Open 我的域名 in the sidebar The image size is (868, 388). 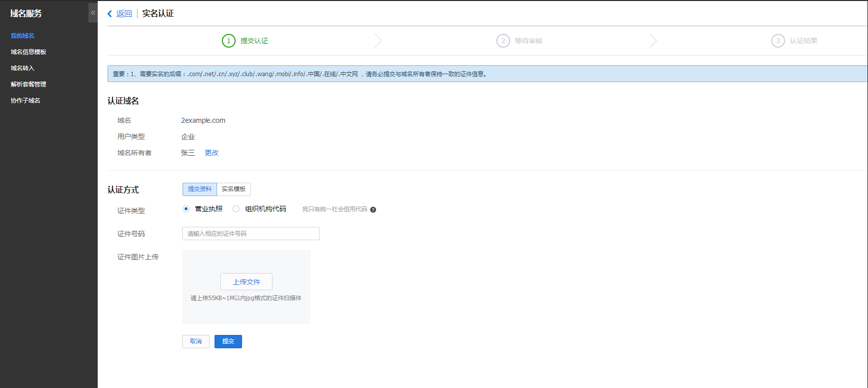(x=23, y=36)
